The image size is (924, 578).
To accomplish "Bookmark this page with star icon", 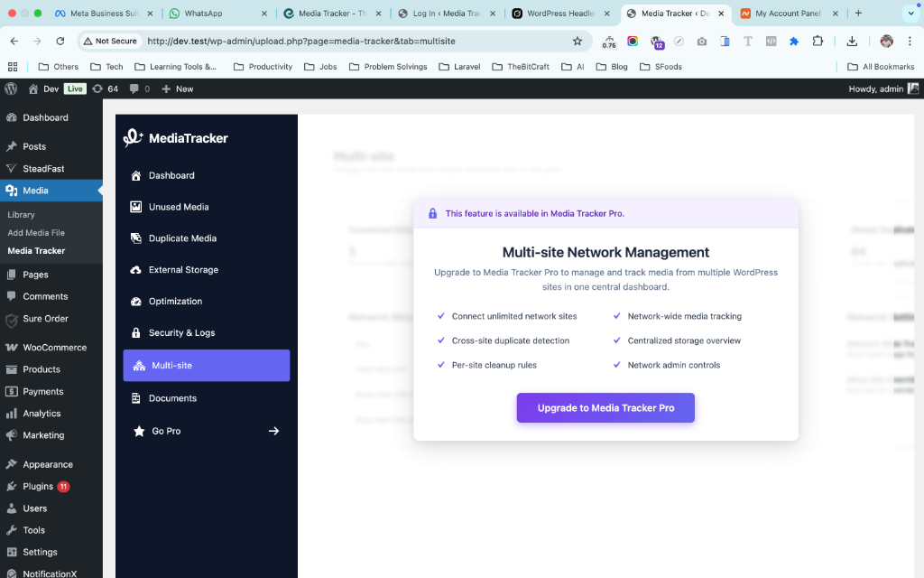I will (x=577, y=42).
